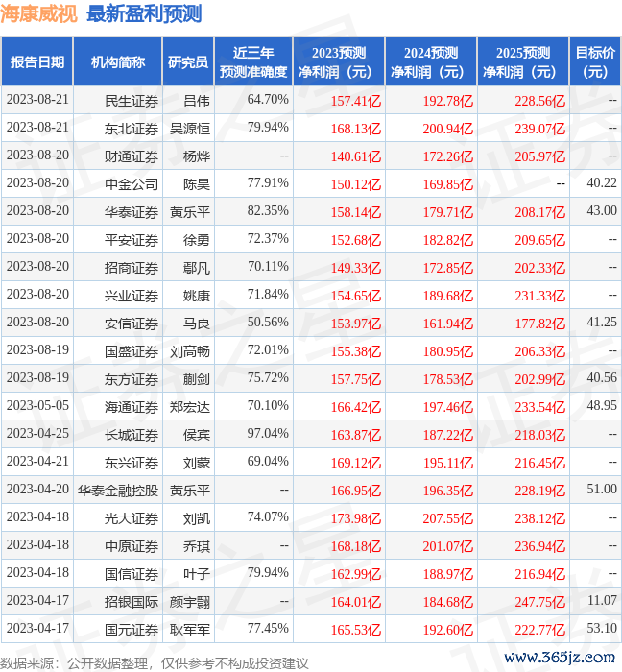Click target price 48.95
Screen dimensions: 622x672
pyautogui.click(x=602, y=405)
